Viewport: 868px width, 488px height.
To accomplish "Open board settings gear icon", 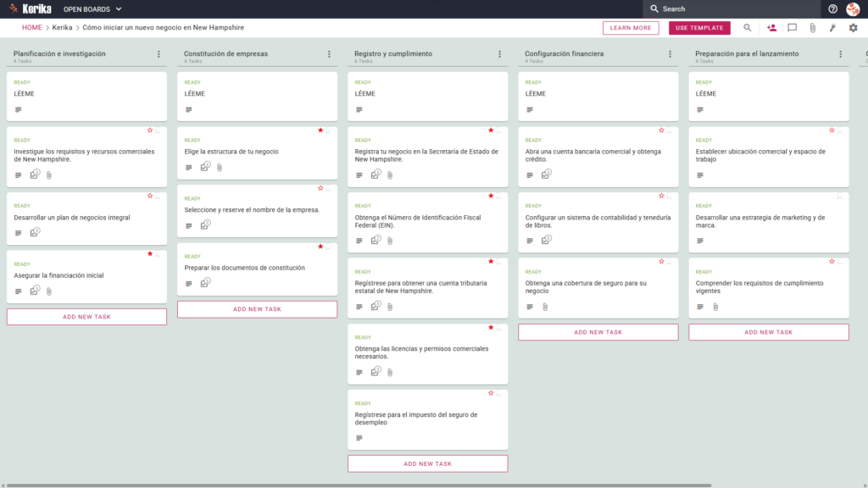I will (853, 28).
